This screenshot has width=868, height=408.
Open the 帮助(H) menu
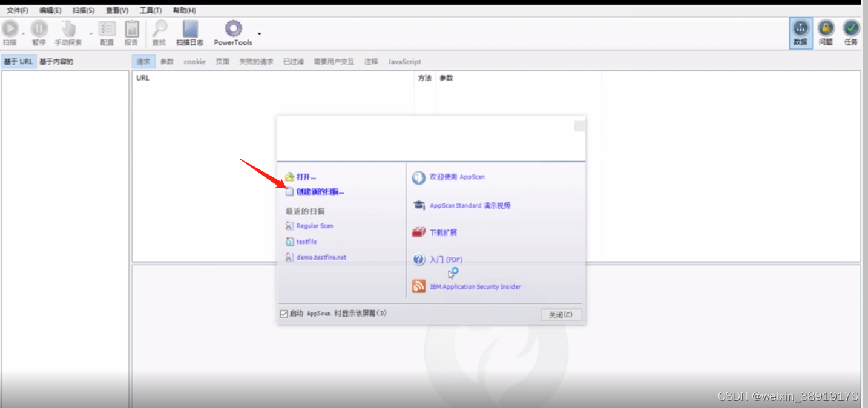tap(184, 10)
